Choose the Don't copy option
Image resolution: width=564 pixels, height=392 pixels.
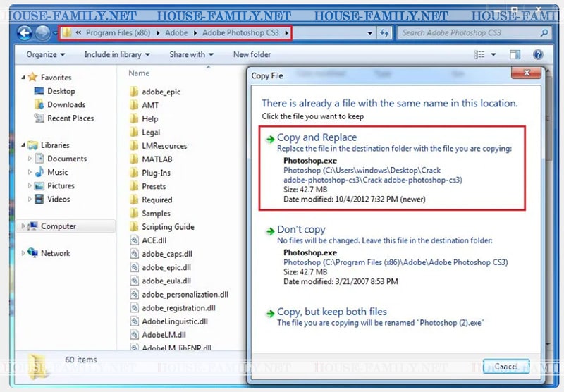pyautogui.click(x=392, y=255)
